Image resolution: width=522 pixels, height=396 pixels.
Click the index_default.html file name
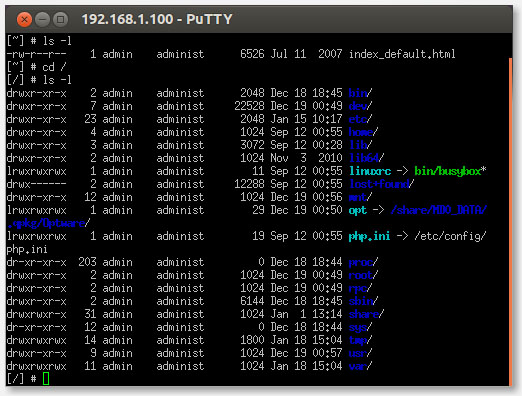pyautogui.click(x=402, y=54)
